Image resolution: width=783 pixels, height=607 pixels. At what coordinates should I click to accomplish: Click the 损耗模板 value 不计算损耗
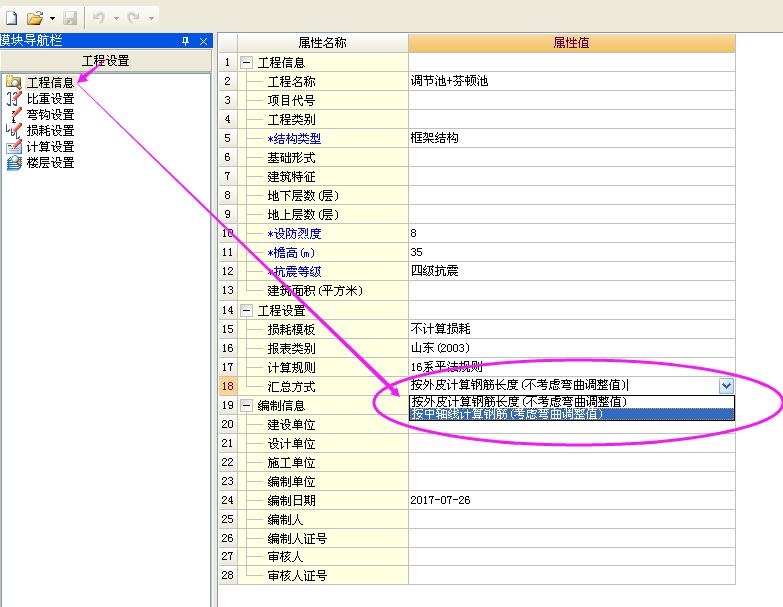click(440, 328)
